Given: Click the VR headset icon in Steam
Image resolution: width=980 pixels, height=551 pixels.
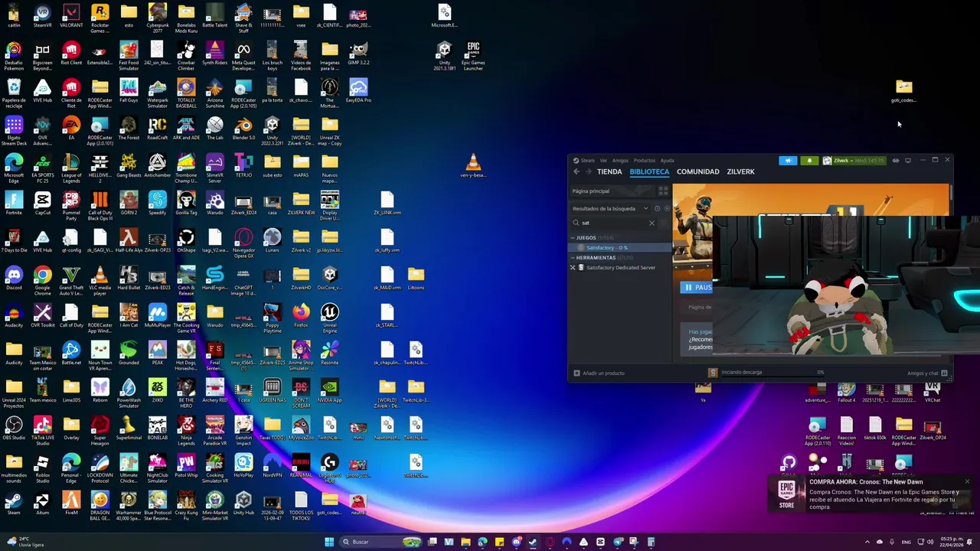Looking at the screenshot, I should tap(895, 161).
